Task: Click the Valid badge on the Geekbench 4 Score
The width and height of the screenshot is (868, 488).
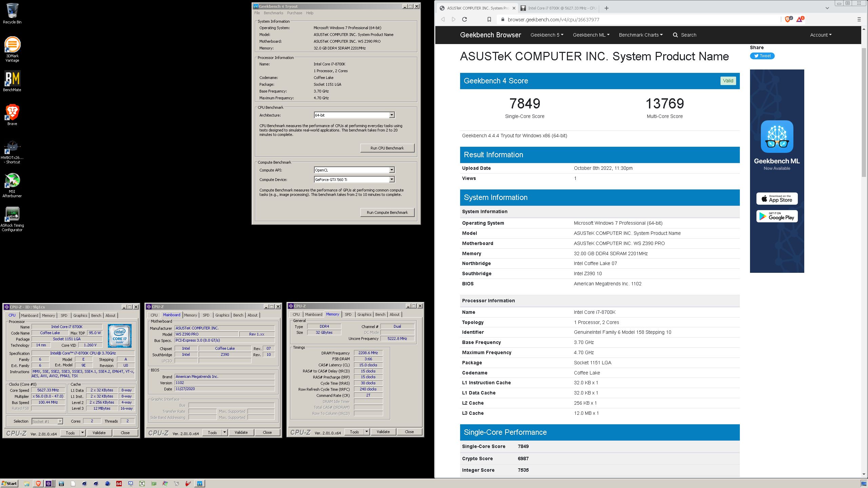Action: (x=728, y=81)
